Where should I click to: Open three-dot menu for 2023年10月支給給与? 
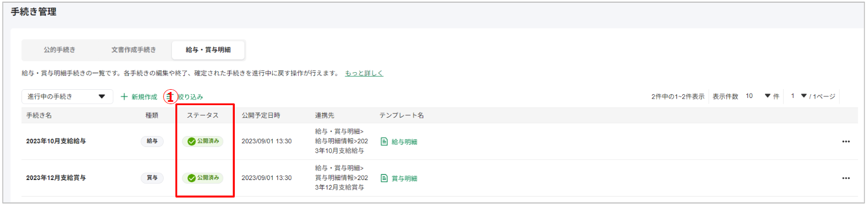(x=845, y=141)
